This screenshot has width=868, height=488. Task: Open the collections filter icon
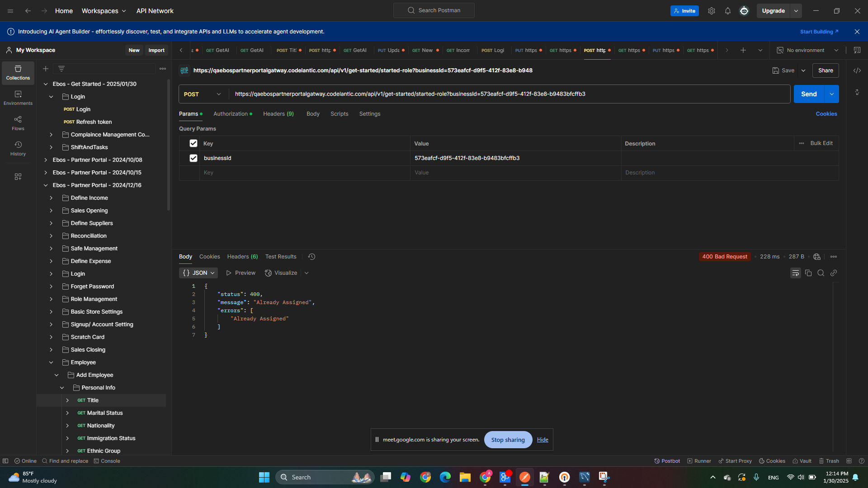[x=61, y=69]
